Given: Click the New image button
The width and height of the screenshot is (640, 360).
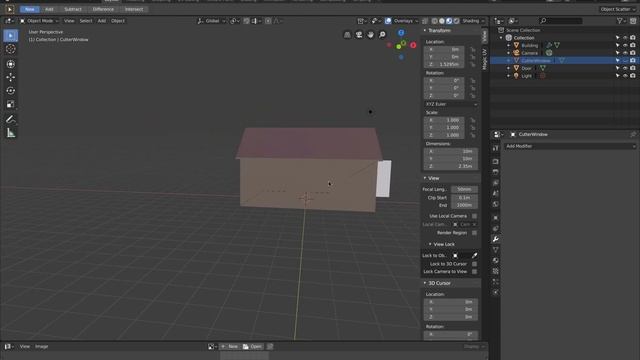Looking at the screenshot, I should point(230,347).
